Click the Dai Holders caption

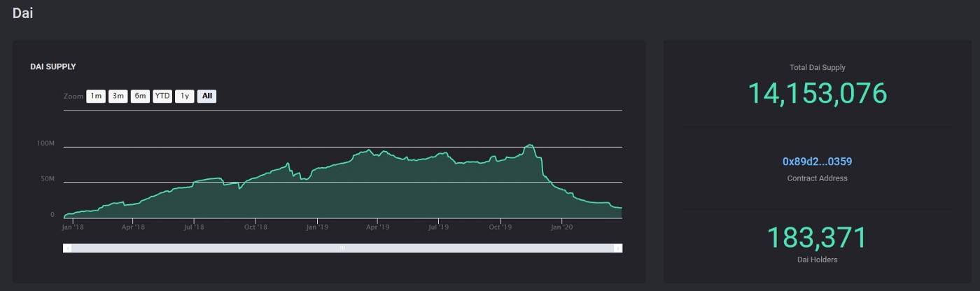pos(817,260)
